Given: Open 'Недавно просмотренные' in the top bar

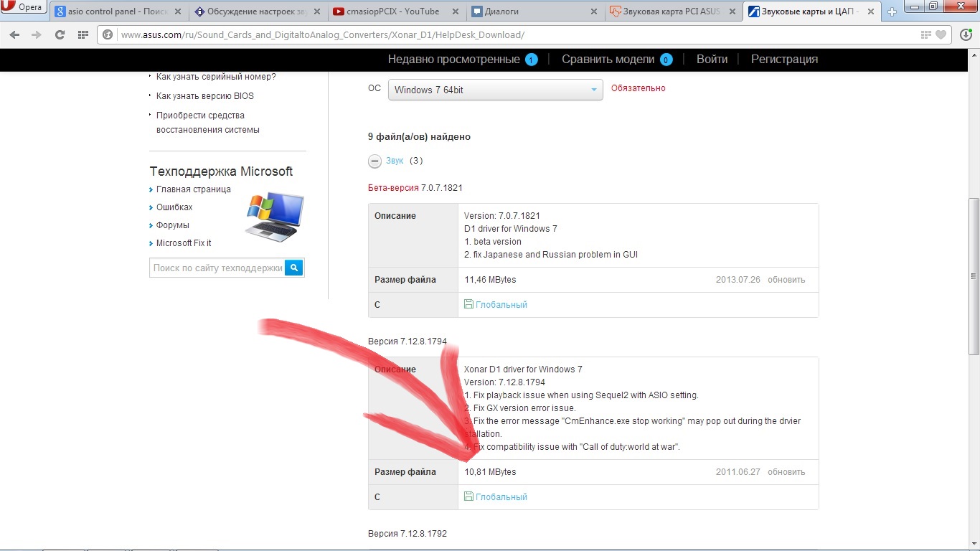Looking at the screenshot, I should pos(453,59).
